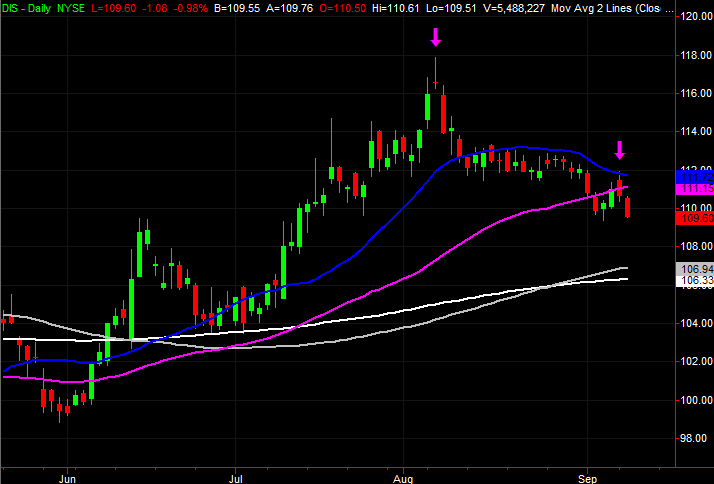The width and height of the screenshot is (714, 484).
Task: Click the Hi=110.61 high readout
Action: (x=396, y=8)
